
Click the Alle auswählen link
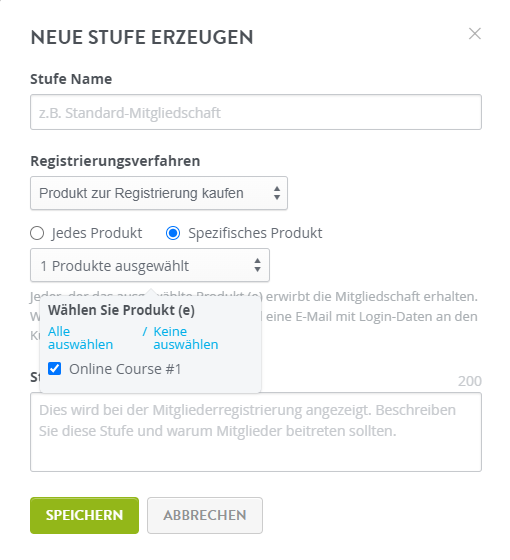(x=80, y=338)
